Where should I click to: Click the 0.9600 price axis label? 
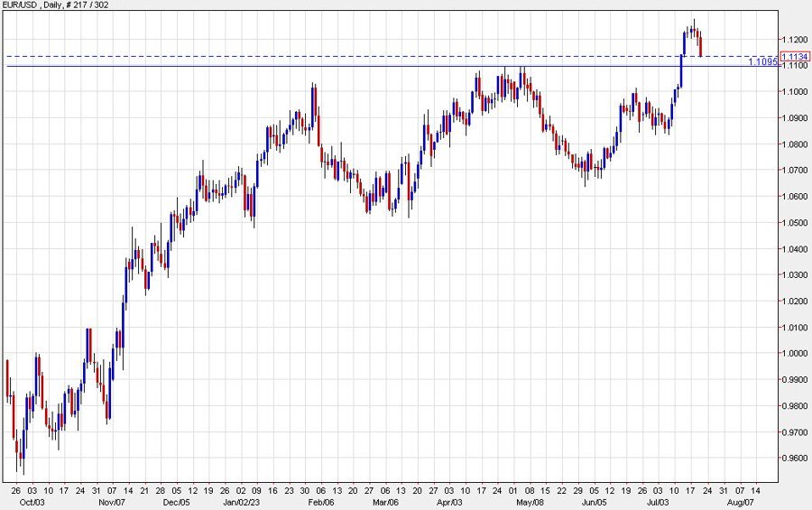pyautogui.click(x=789, y=459)
